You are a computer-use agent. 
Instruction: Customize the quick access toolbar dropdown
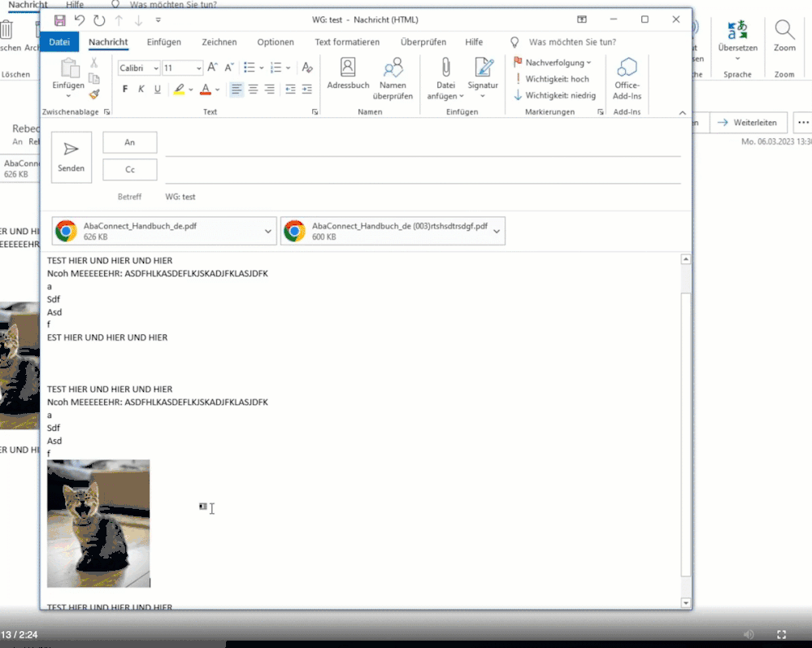[158, 20]
